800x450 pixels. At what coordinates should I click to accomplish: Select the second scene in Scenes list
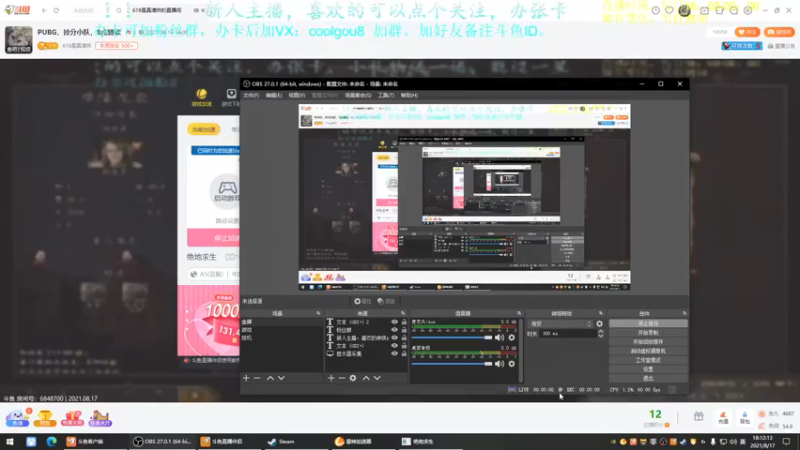(282, 330)
